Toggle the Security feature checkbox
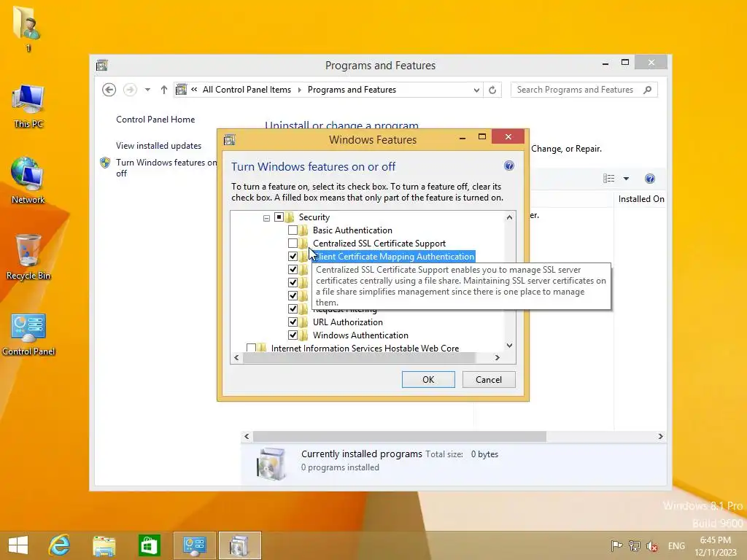The image size is (747, 560). 279,217
